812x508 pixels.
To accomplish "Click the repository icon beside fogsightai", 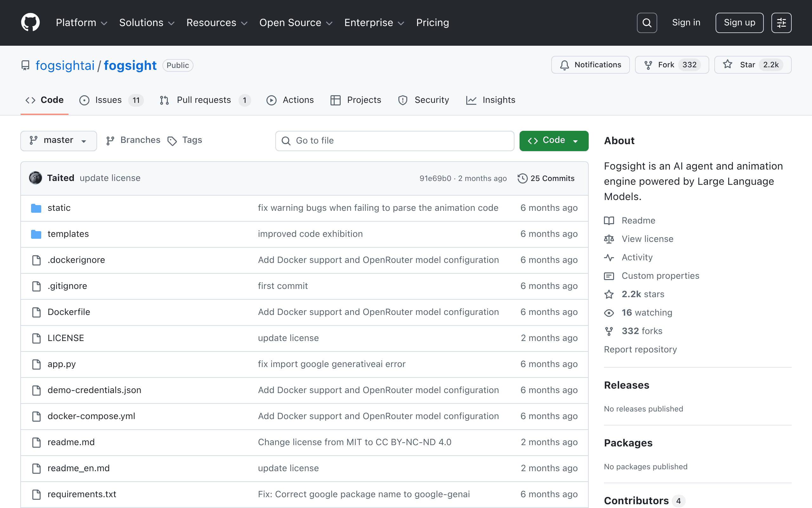I will pyautogui.click(x=25, y=65).
